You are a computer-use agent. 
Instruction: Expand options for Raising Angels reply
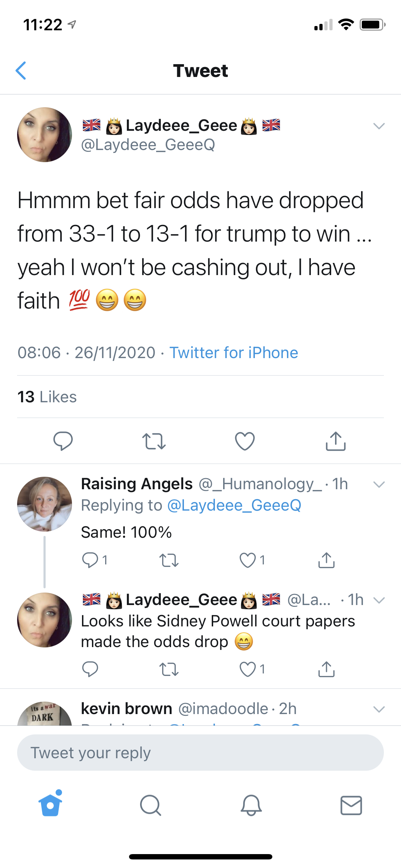(379, 484)
